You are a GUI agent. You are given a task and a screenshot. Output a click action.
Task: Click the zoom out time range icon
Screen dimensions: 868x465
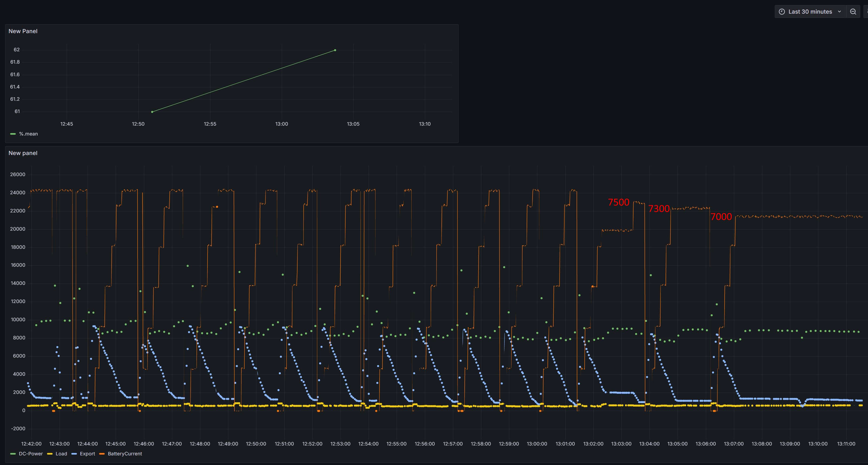click(x=853, y=11)
